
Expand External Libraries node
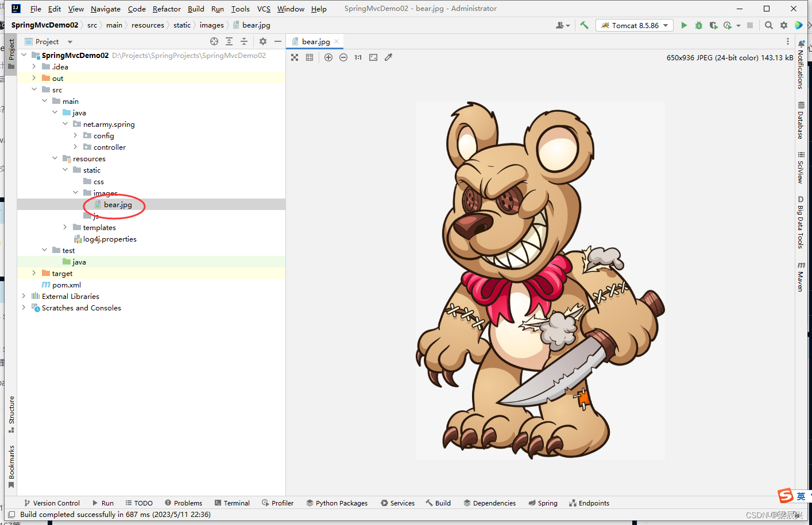click(24, 296)
